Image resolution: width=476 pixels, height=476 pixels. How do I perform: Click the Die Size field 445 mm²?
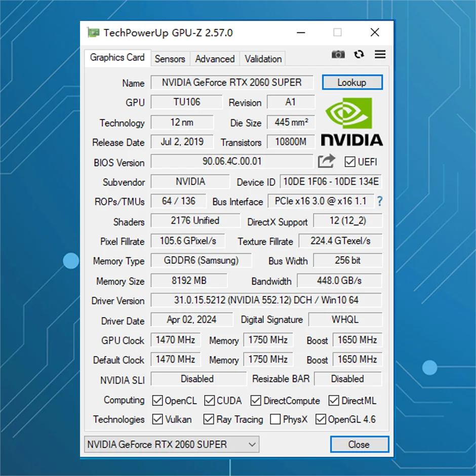tap(291, 123)
